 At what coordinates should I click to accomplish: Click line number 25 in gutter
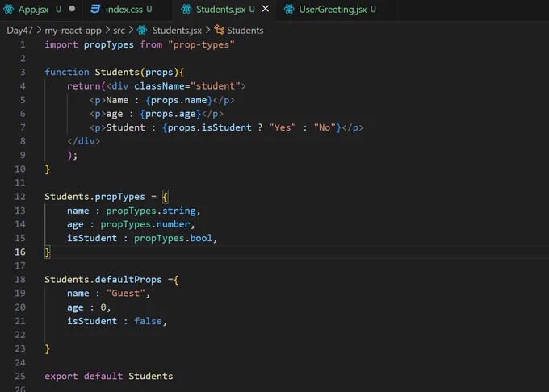point(20,376)
